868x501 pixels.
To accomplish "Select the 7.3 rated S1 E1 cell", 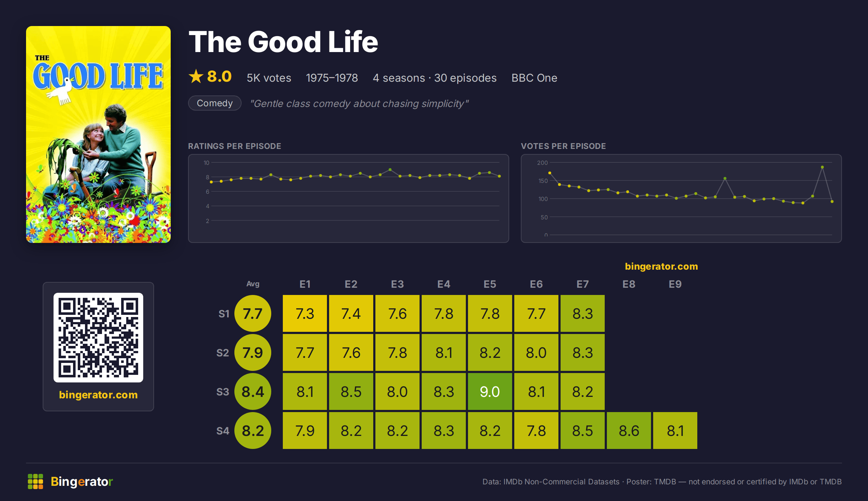I will [305, 313].
